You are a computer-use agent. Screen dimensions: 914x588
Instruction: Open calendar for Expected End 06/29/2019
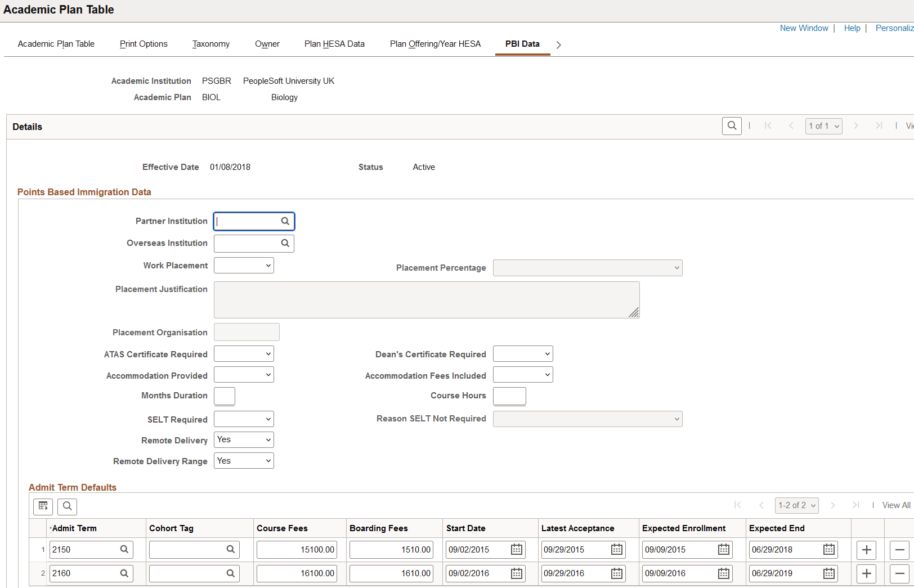pos(828,573)
